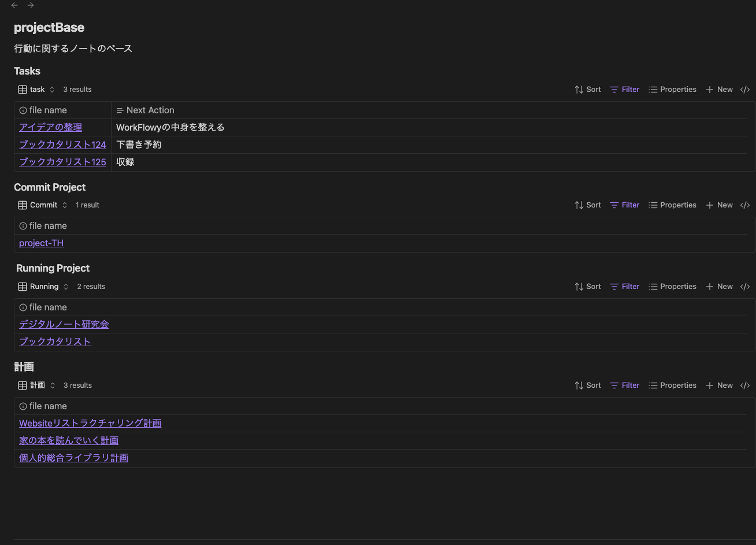The height and width of the screenshot is (545, 756).
Task: Toggle the Filter on the 計画 table
Action: click(624, 385)
